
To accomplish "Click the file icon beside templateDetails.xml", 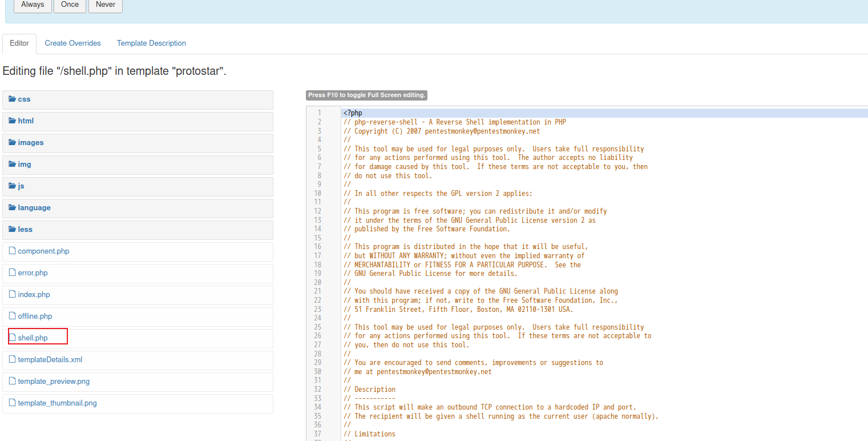I will (x=12, y=359).
